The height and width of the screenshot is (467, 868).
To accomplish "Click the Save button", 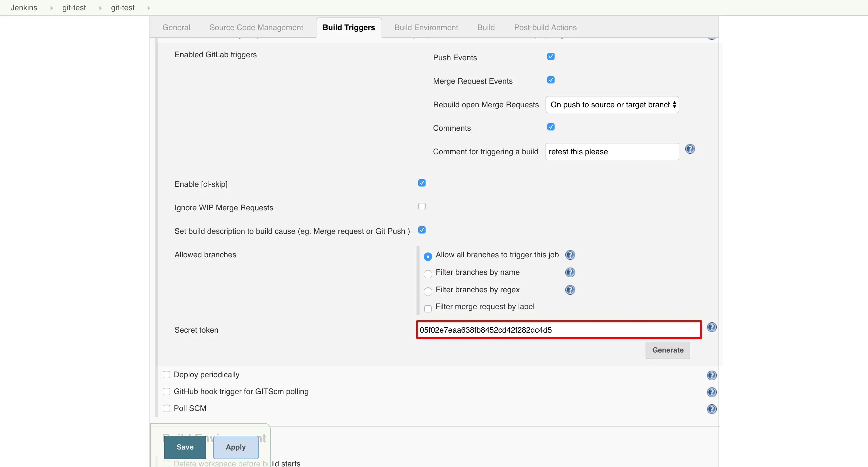I will click(x=185, y=447).
